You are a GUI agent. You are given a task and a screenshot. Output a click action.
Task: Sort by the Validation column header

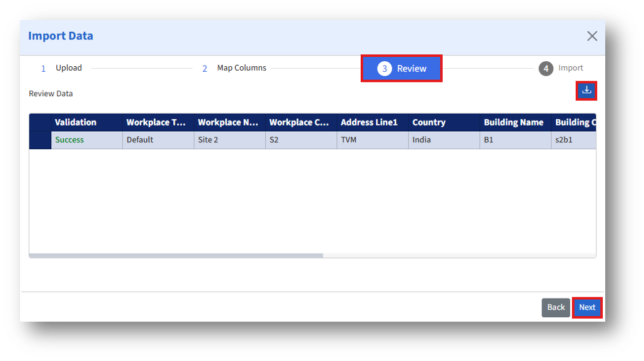(87, 122)
